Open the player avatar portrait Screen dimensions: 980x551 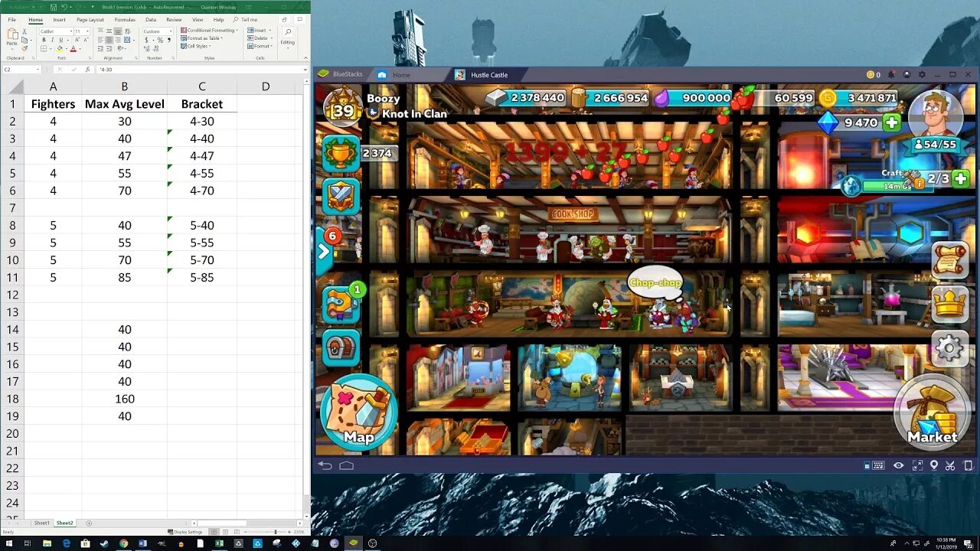tap(935, 115)
